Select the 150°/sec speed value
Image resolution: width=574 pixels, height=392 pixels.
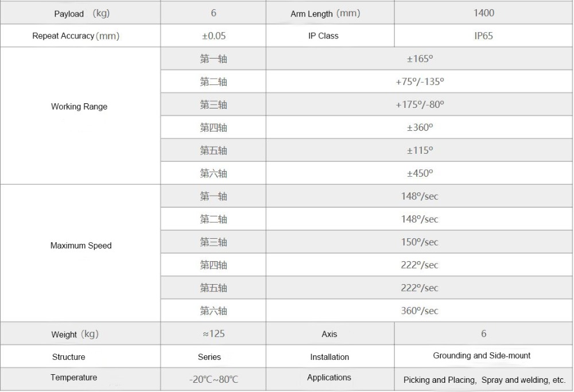tap(420, 242)
